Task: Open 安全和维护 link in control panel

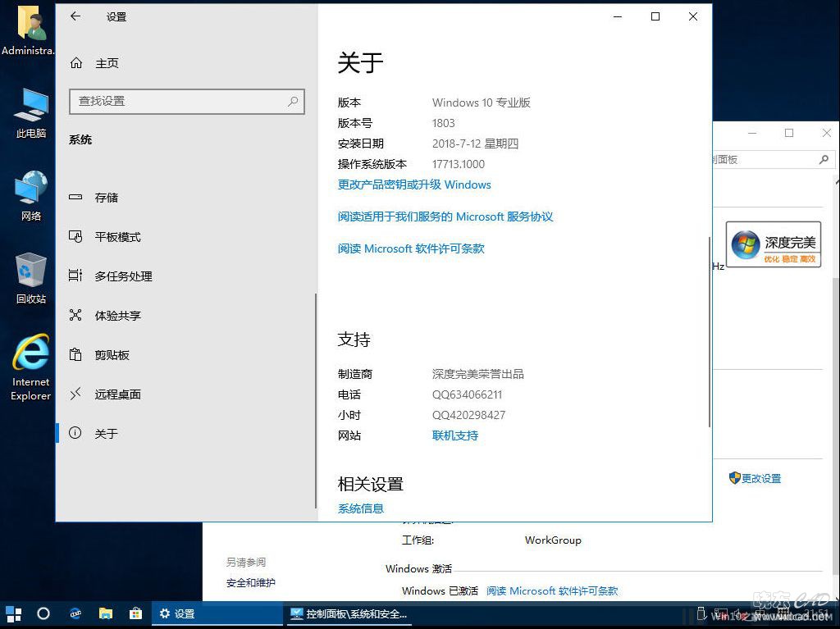Action: (251, 583)
